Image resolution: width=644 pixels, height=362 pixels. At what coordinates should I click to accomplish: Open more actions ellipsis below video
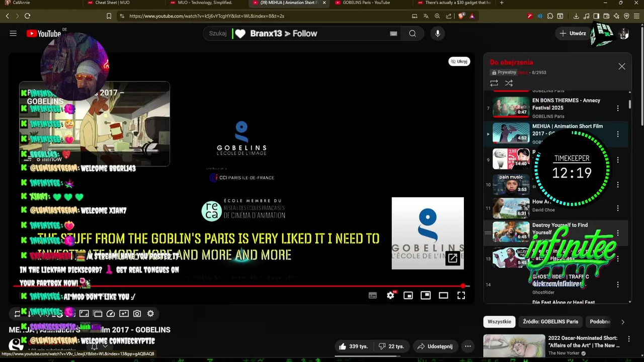pos(468,346)
